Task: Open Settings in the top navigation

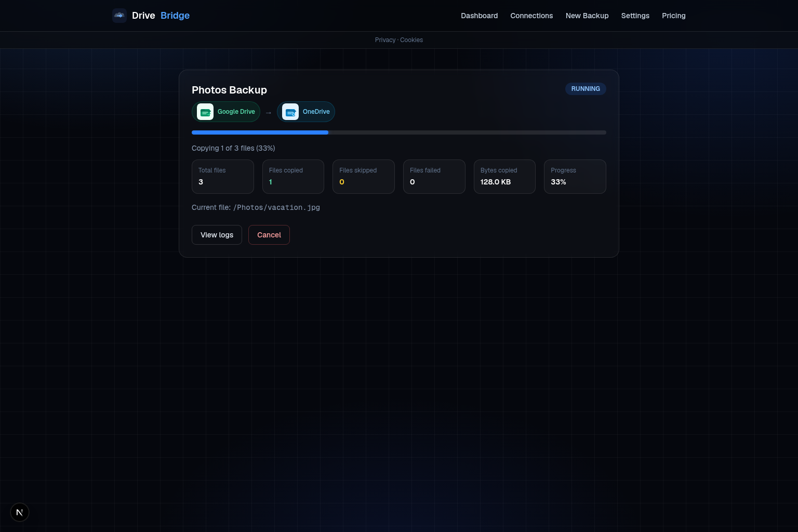Action: (635, 16)
